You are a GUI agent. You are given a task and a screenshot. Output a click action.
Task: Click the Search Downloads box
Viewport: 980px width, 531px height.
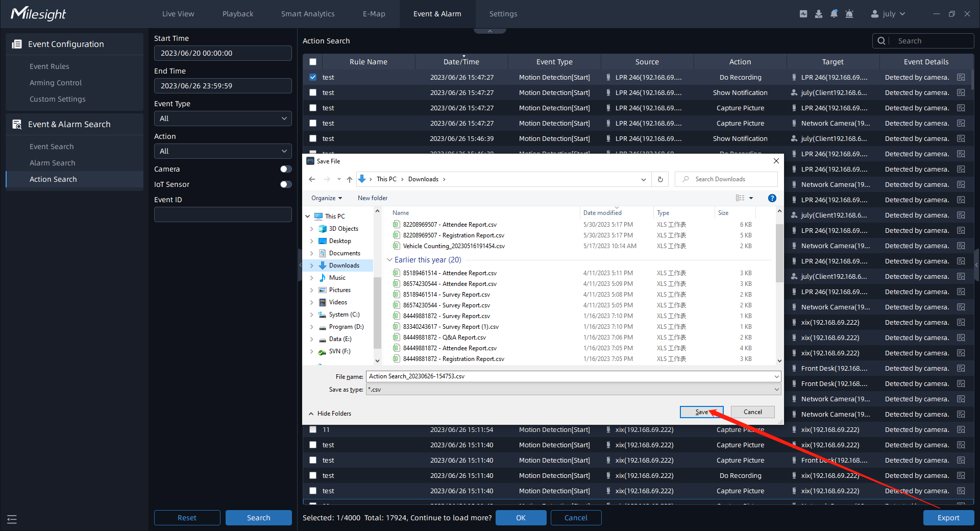point(726,179)
